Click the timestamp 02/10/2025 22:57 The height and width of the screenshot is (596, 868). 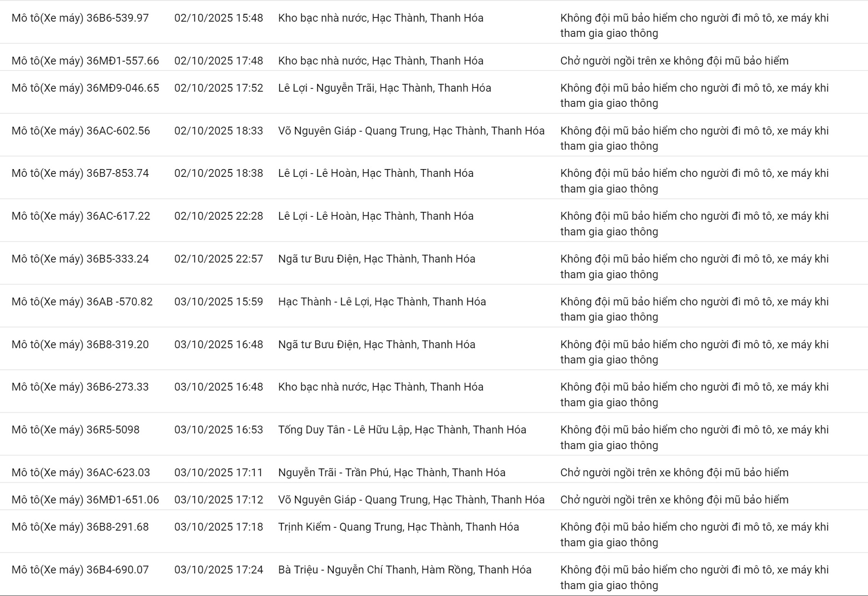click(x=219, y=259)
